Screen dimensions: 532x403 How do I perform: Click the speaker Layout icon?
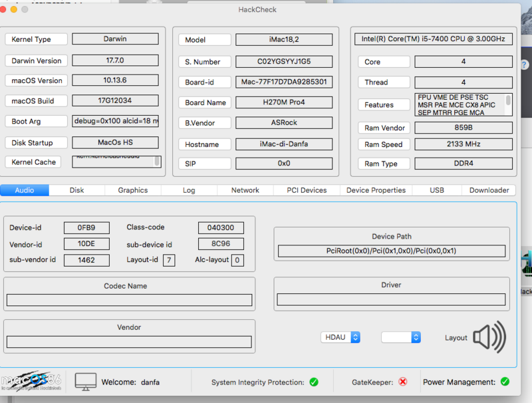pyautogui.click(x=489, y=337)
